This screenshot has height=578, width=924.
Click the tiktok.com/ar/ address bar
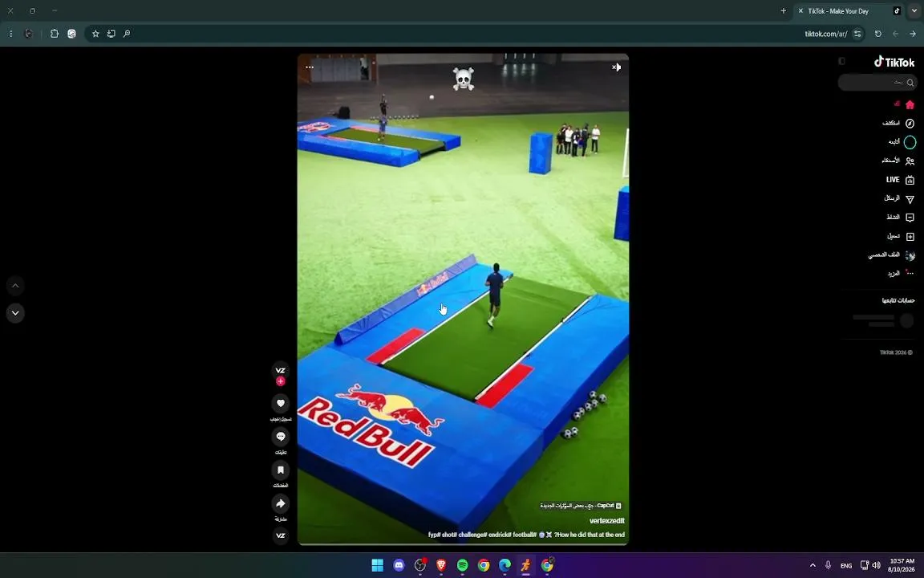(x=474, y=34)
